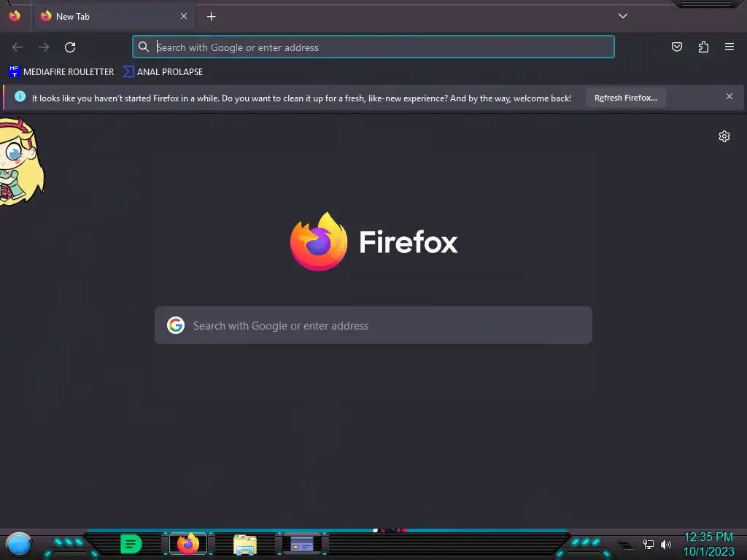
Task: Open File Explorer from the taskbar
Action: click(245, 545)
